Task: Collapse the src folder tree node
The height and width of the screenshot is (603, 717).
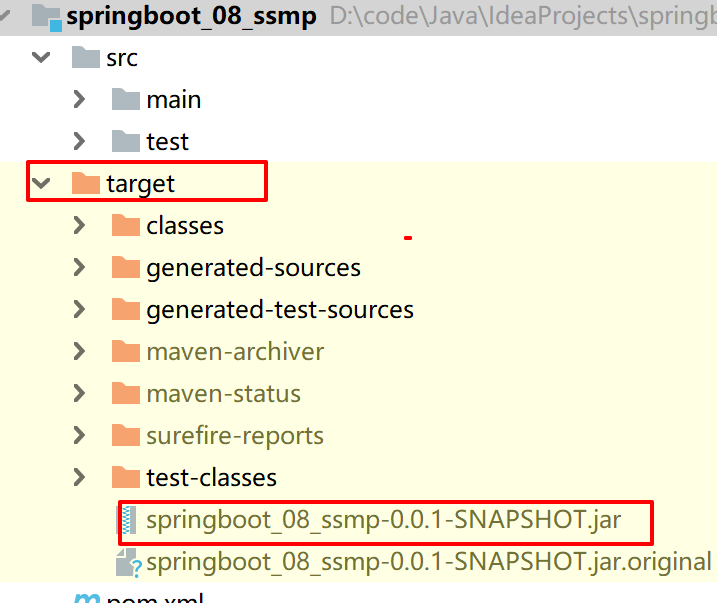Action: pos(41,58)
